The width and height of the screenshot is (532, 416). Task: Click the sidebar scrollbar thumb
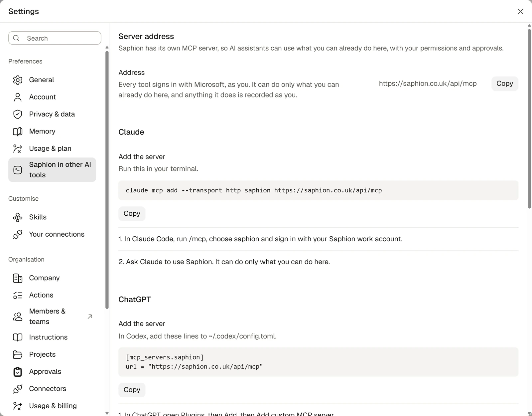(107, 180)
